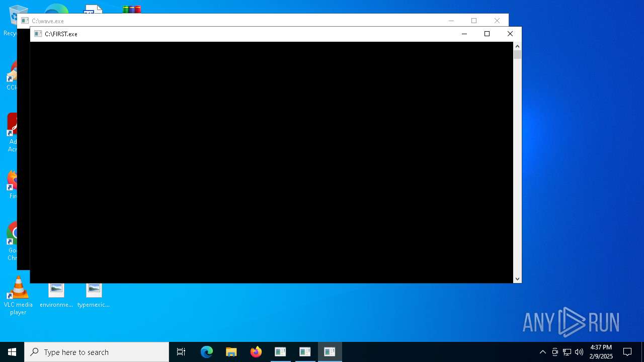Click the C:\wave.exe title text
This screenshot has width=644, height=362.
[48, 21]
